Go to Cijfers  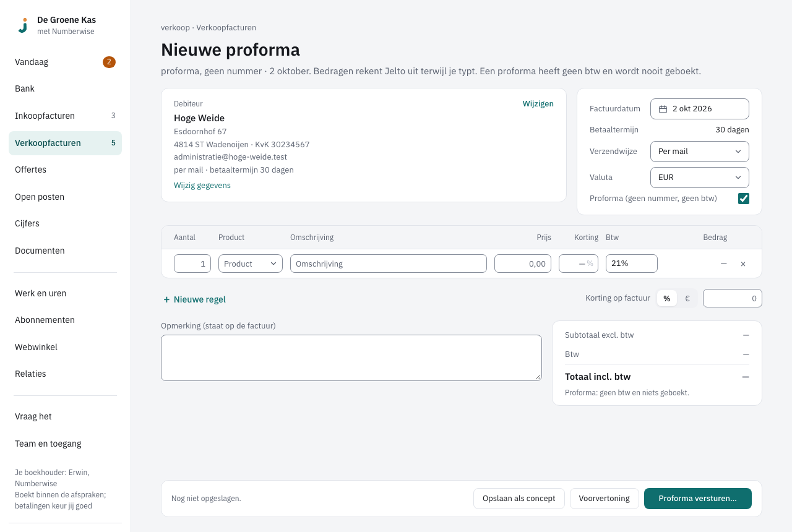(65, 223)
